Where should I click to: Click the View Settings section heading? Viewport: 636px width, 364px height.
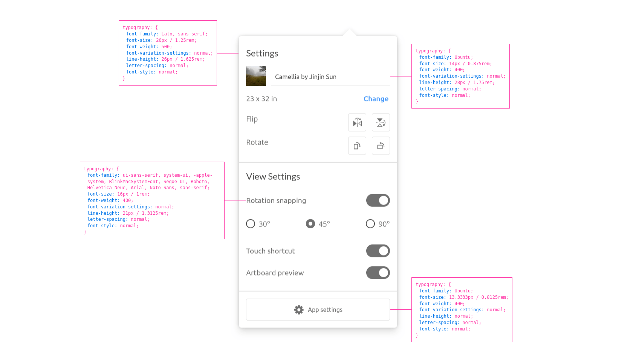(x=273, y=177)
